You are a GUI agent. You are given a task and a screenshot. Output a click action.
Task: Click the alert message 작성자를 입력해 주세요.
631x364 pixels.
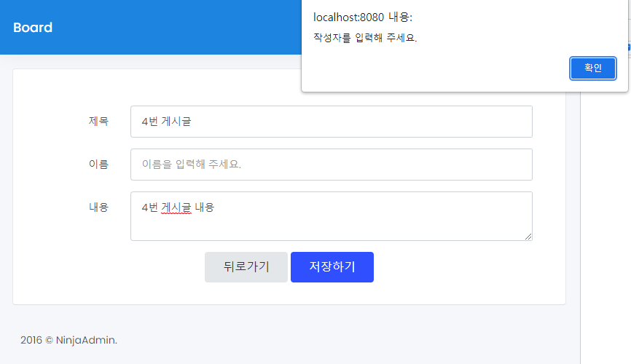point(365,38)
